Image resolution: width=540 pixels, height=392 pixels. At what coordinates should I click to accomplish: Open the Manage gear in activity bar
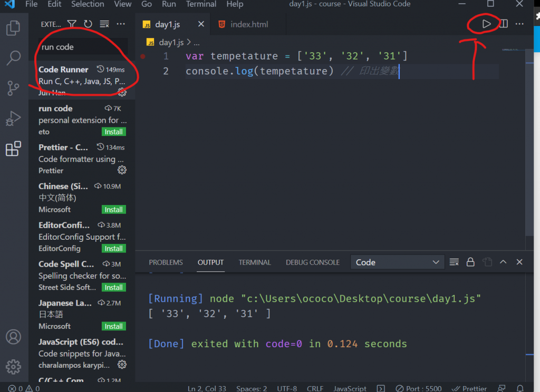13,367
